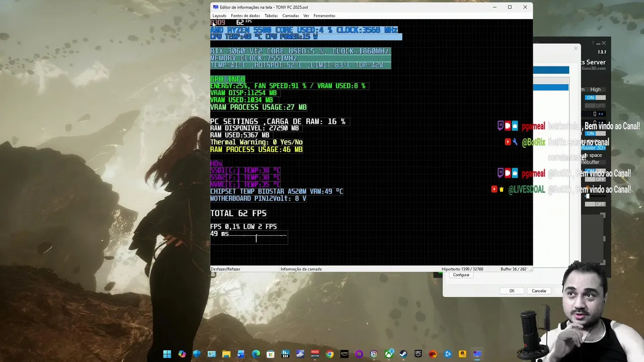Open Ubisoft Connect from the taskbar
644x362 pixels.
coord(374,354)
